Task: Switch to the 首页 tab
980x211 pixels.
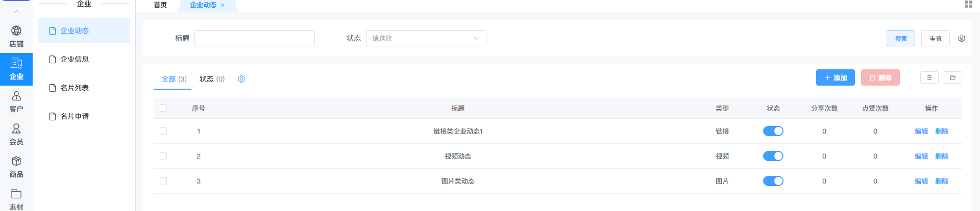Action: click(160, 5)
